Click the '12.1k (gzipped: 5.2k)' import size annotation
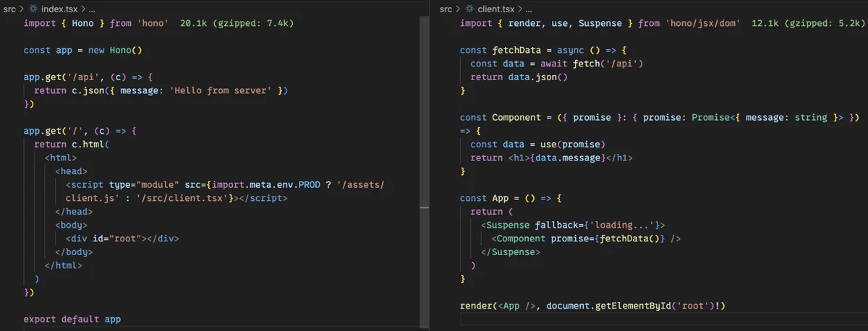 [809, 23]
